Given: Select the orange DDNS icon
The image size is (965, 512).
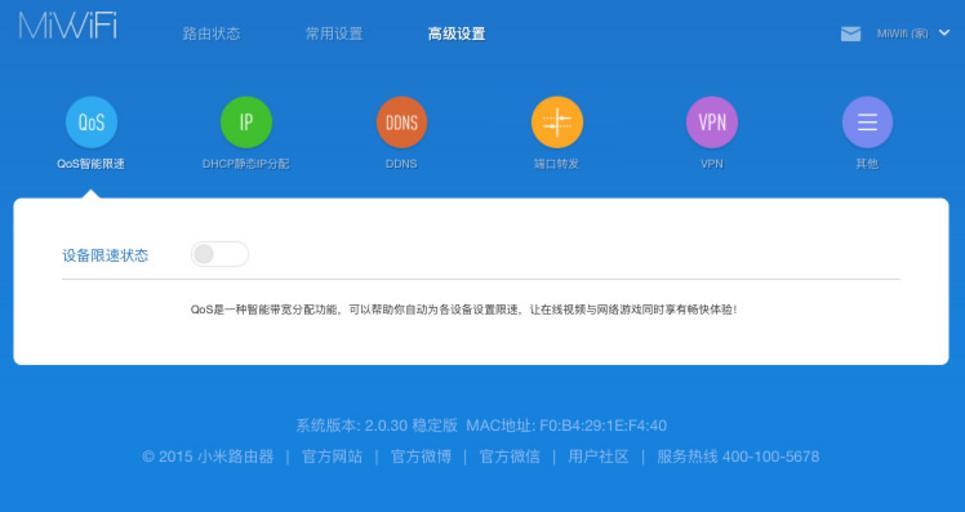Looking at the screenshot, I should click(401, 122).
